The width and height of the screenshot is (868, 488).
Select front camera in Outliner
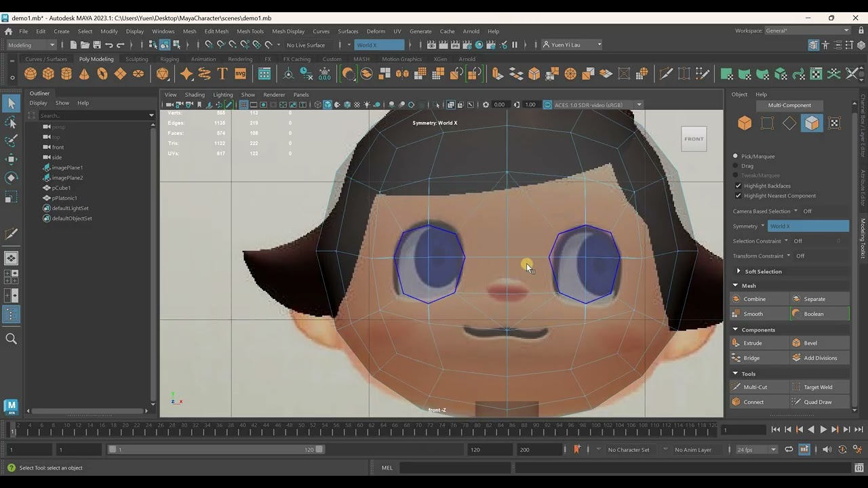pyautogui.click(x=58, y=147)
